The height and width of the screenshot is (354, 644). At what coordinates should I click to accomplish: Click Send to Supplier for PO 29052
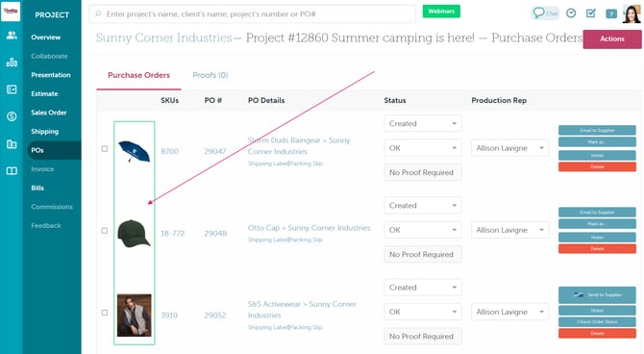pos(597,294)
